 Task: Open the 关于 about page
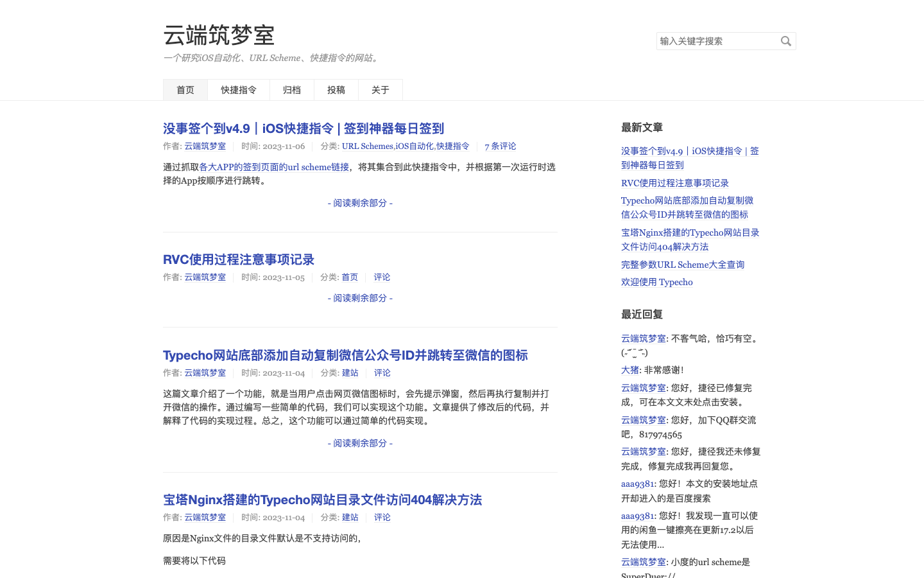[x=380, y=90]
